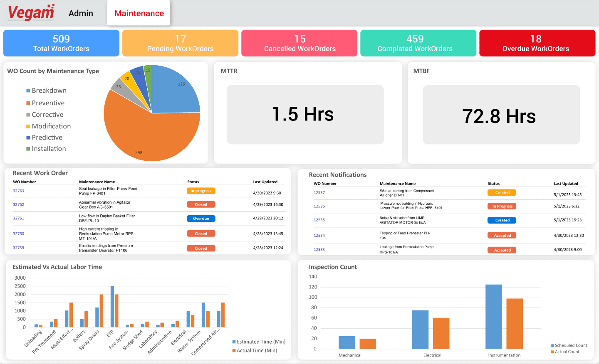Open the Admin tab
The height and width of the screenshot is (364, 599).
point(81,13)
